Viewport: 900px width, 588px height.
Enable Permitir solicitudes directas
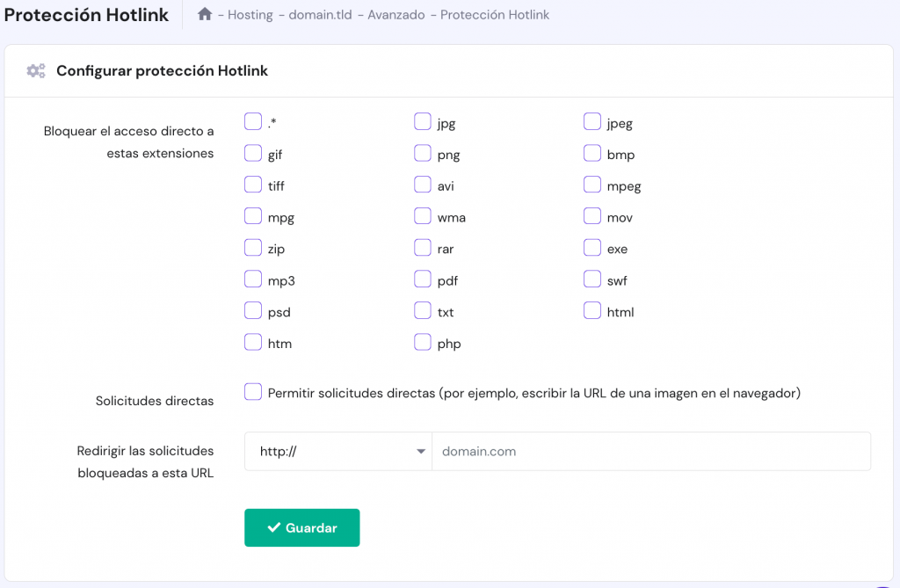[253, 391]
